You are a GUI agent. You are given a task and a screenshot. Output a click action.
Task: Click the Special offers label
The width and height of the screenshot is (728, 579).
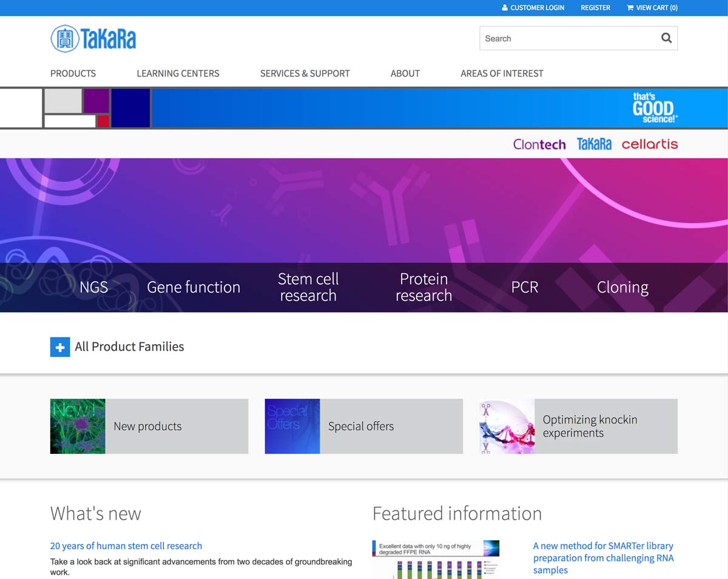click(361, 426)
